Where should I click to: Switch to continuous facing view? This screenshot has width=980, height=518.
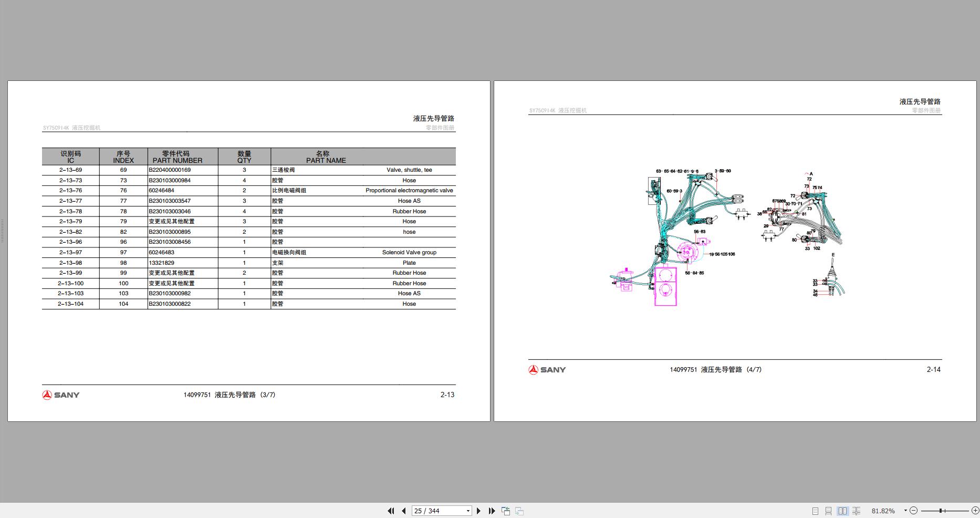coord(856,511)
